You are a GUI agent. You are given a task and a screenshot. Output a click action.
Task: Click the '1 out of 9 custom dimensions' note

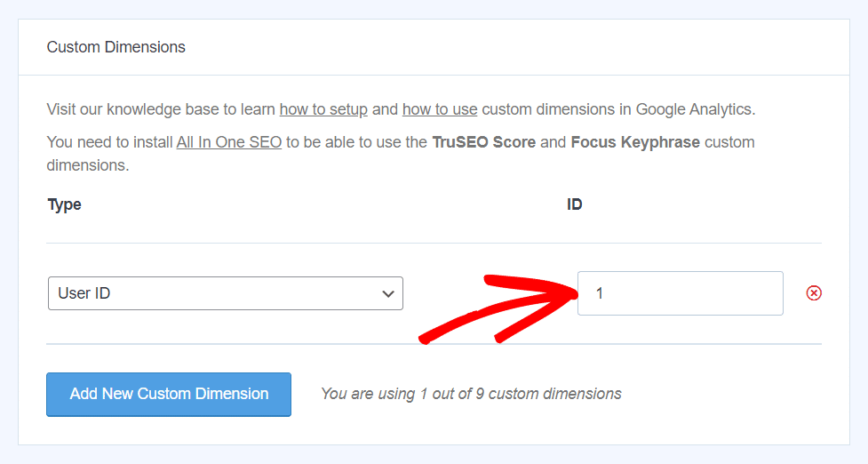click(x=471, y=394)
